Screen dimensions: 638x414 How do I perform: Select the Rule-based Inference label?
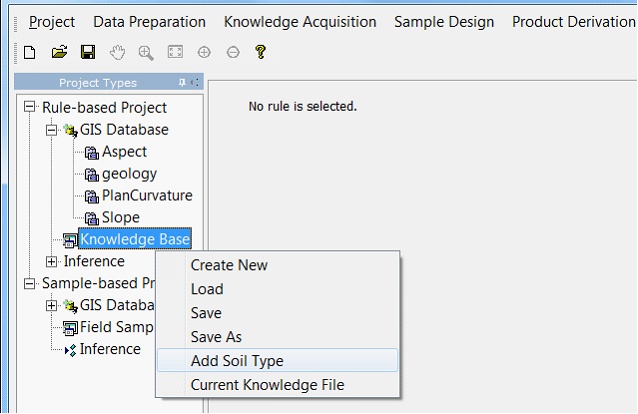[94, 261]
